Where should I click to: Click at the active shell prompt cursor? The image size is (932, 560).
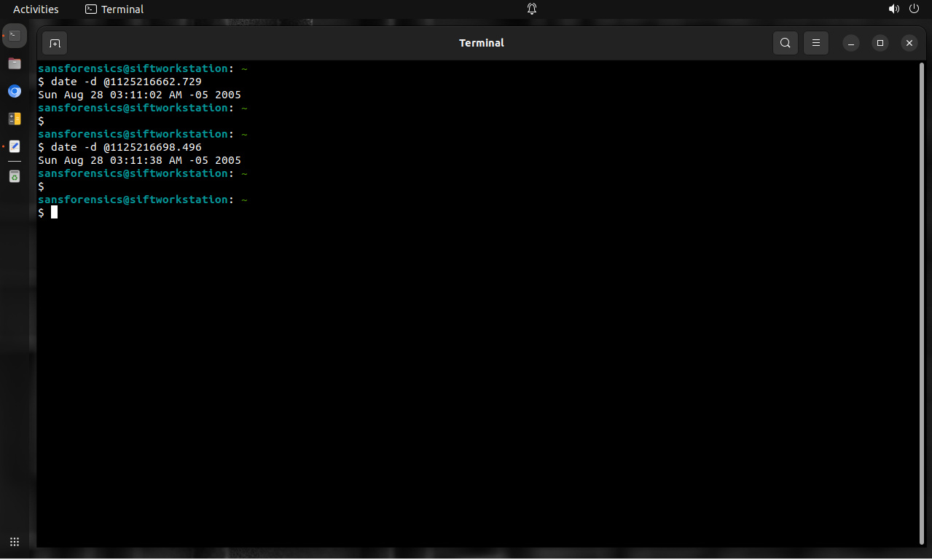coord(54,213)
